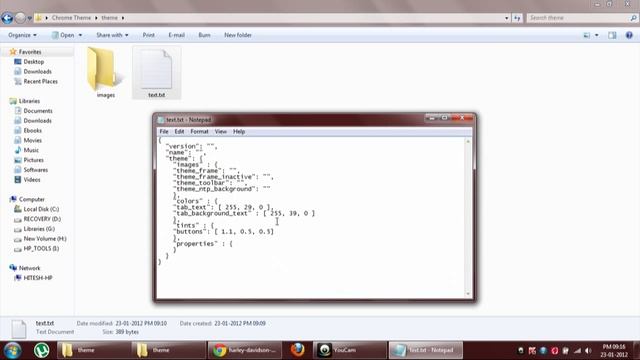The height and width of the screenshot is (360, 640).
Task: Click the search magnifier icon
Action: tap(633, 18)
